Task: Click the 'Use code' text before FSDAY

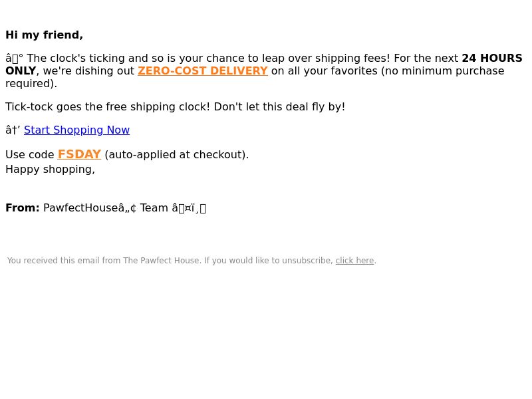Action: point(30,155)
